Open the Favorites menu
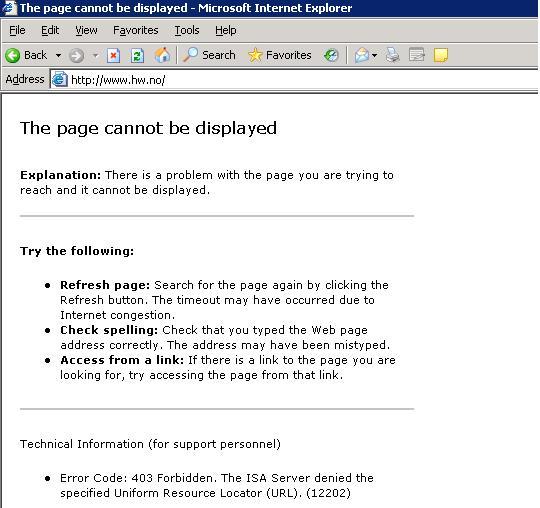This screenshot has height=508, width=540. tap(136, 30)
